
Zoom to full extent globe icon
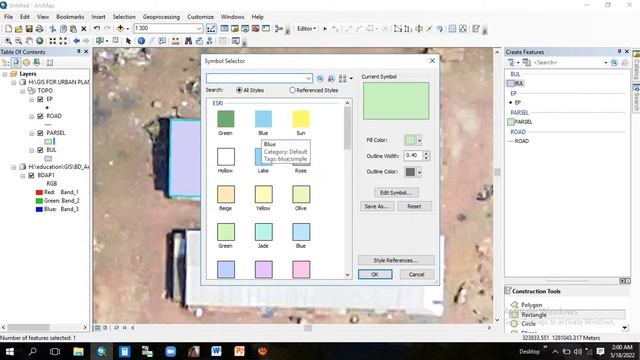40,41
